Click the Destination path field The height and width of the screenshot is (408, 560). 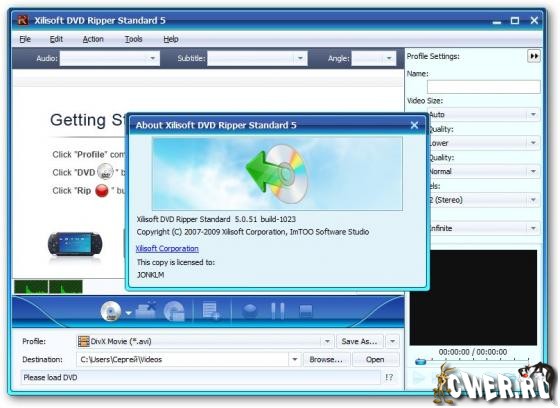point(182,359)
